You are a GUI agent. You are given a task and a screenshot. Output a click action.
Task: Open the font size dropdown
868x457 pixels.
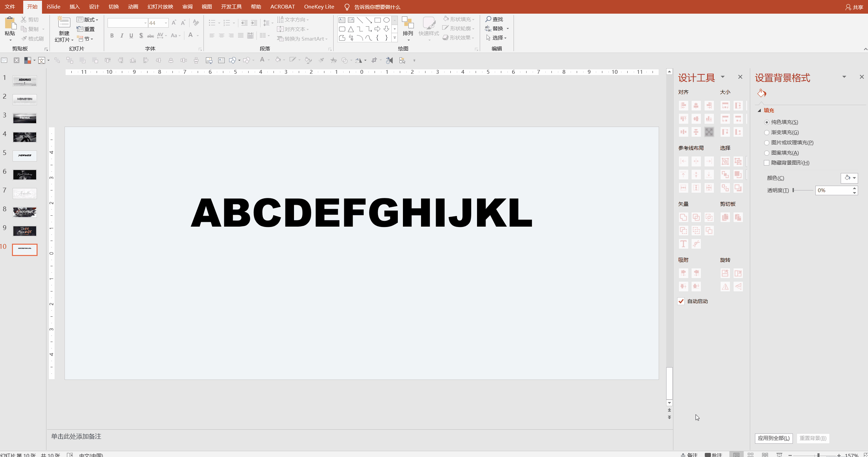coord(166,23)
